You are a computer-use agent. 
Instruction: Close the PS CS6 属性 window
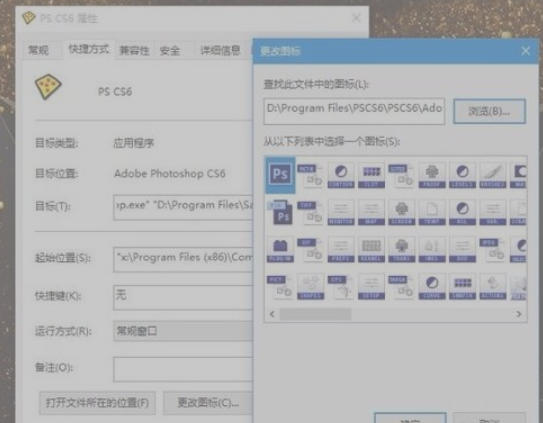[356, 18]
